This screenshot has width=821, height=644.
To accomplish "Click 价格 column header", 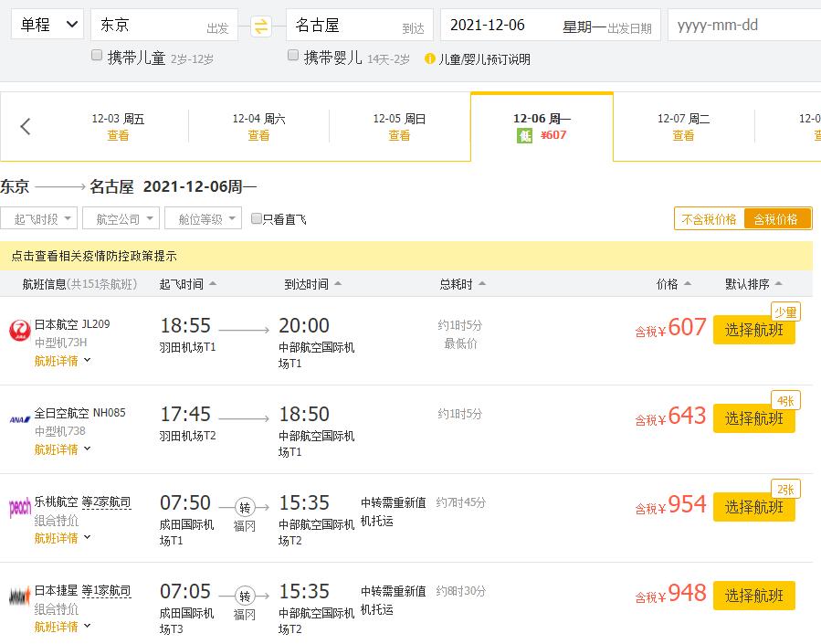I will tap(667, 284).
